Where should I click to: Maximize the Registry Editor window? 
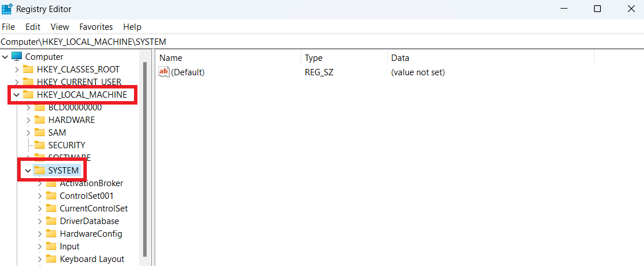[597, 9]
